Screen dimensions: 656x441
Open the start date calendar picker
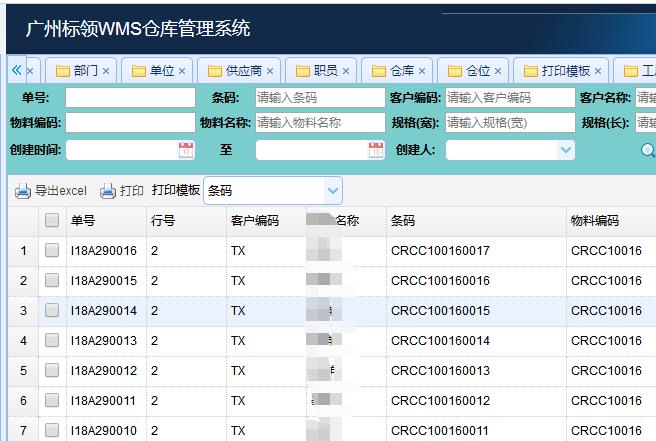coord(186,150)
